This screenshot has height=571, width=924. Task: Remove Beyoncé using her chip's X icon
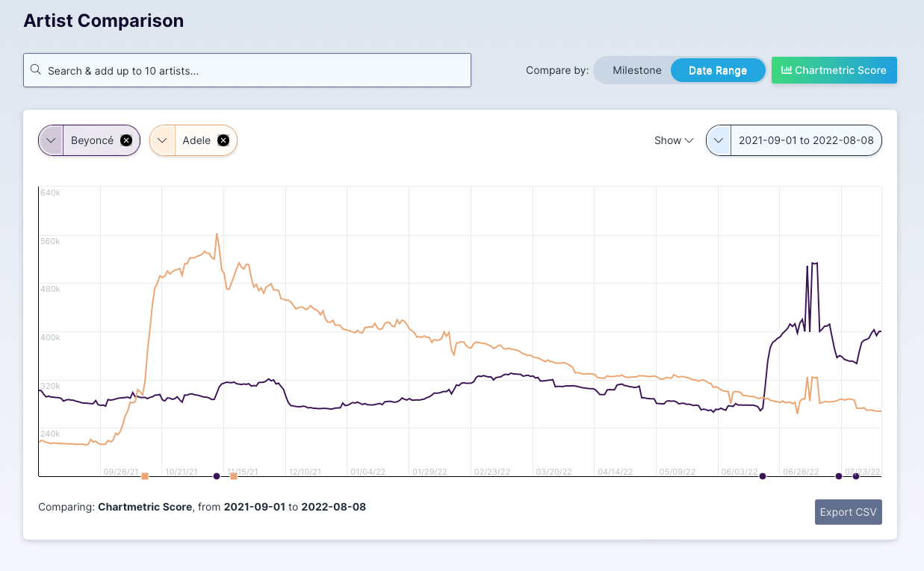pyautogui.click(x=126, y=140)
